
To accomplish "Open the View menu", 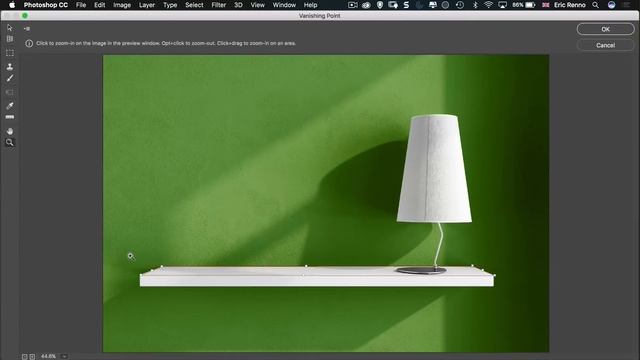I will pos(257,5).
